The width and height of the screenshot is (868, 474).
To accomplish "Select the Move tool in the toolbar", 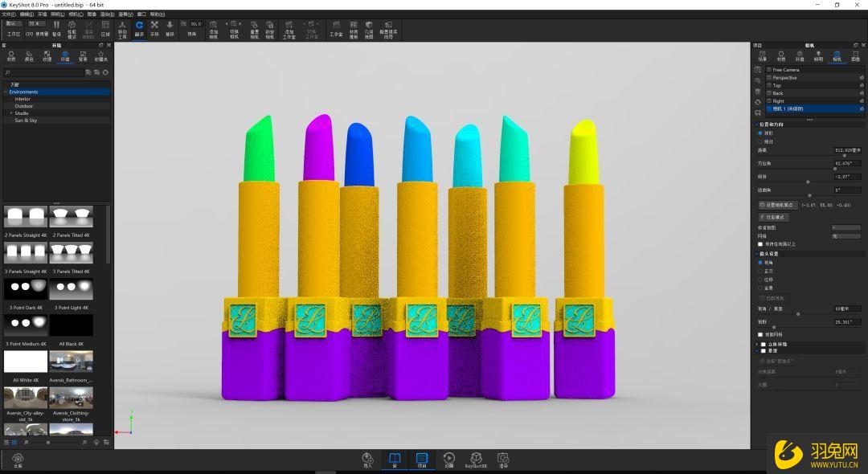I will click(x=123, y=30).
